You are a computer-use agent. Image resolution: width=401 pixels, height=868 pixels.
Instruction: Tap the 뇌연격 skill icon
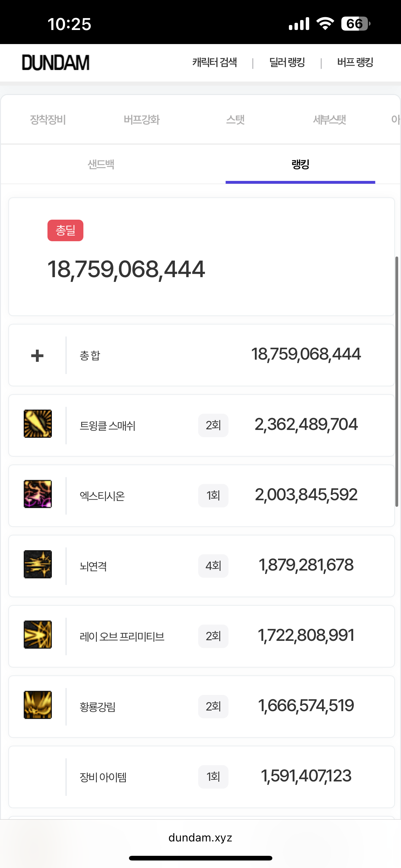(x=38, y=564)
